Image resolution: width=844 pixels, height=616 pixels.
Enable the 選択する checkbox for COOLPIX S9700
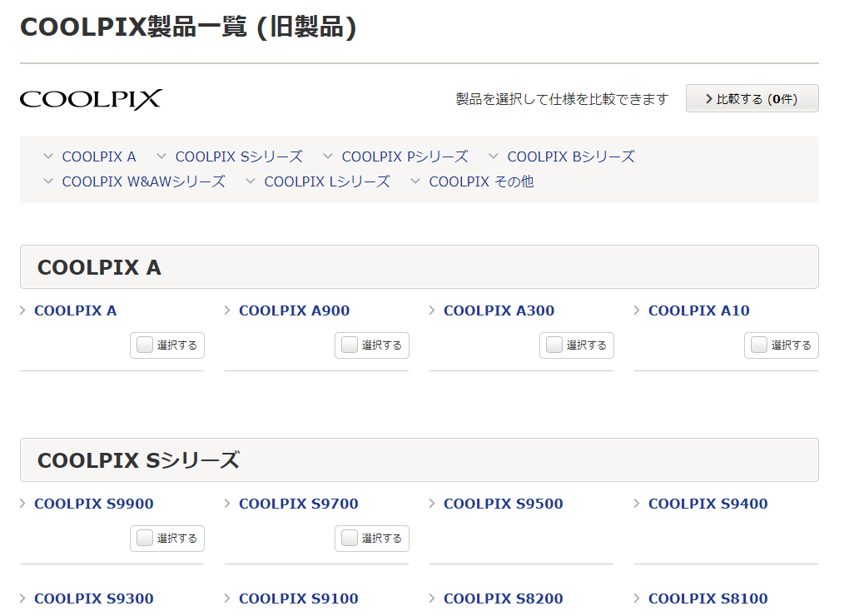pyautogui.click(x=350, y=538)
